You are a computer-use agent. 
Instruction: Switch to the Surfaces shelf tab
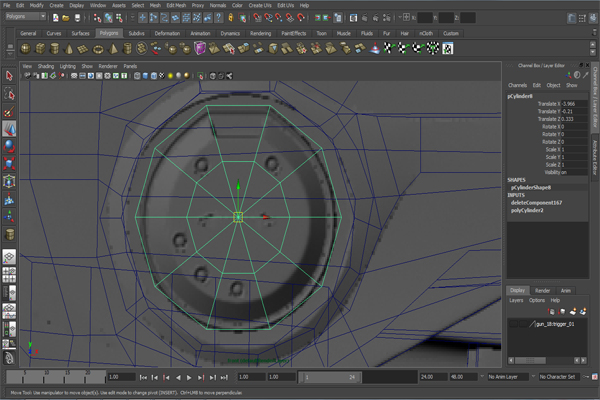[x=80, y=33]
